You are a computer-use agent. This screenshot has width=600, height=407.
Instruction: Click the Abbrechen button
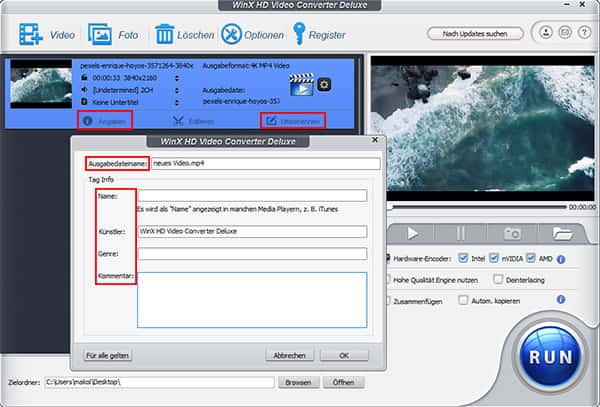pyautogui.click(x=290, y=355)
